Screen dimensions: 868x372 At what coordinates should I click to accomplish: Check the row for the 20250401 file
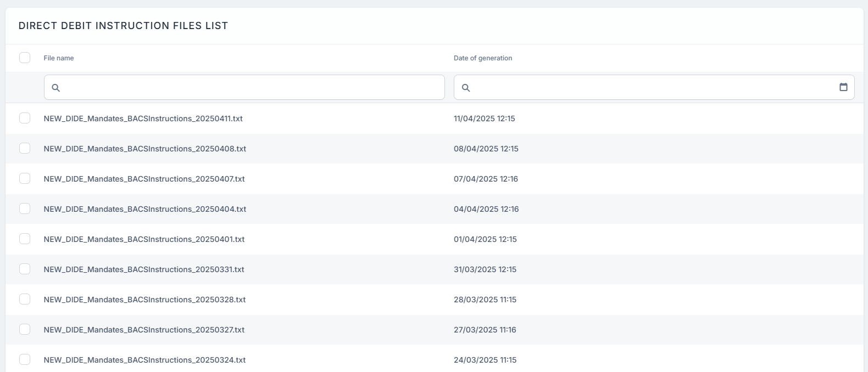tap(25, 239)
